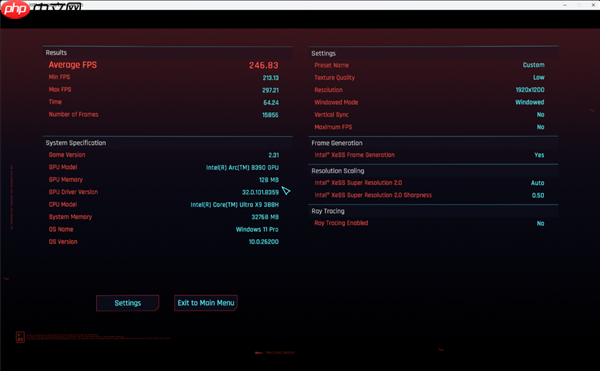Click the No value next to Vertical Sync
The height and width of the screenshot is (371, 600).
point(540,115)
